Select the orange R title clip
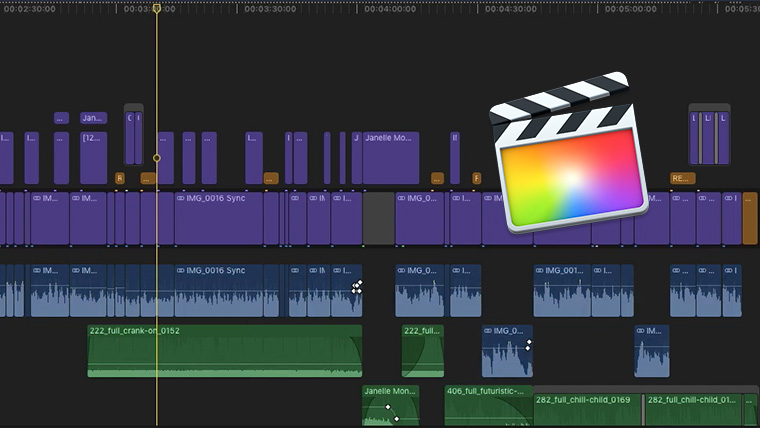Image resolution: width=760 pixels, height=428 pixels. (x=120, y=178)
